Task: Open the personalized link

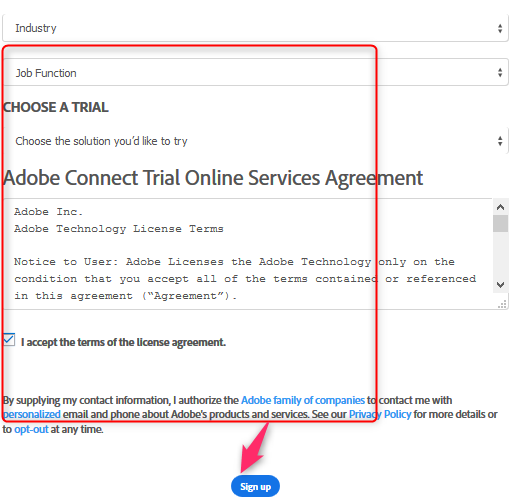Action: tap(32, 414)
